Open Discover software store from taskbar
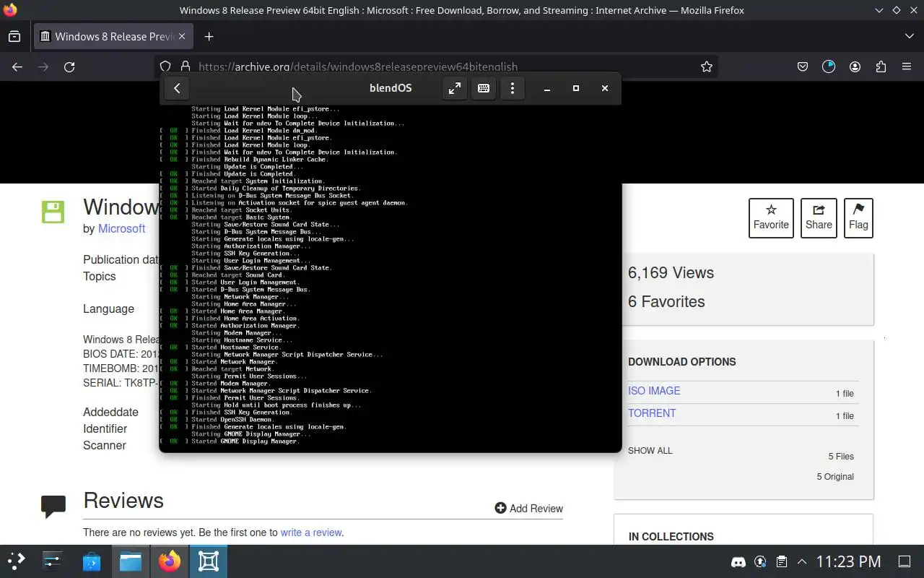 [x=91, y=561]
